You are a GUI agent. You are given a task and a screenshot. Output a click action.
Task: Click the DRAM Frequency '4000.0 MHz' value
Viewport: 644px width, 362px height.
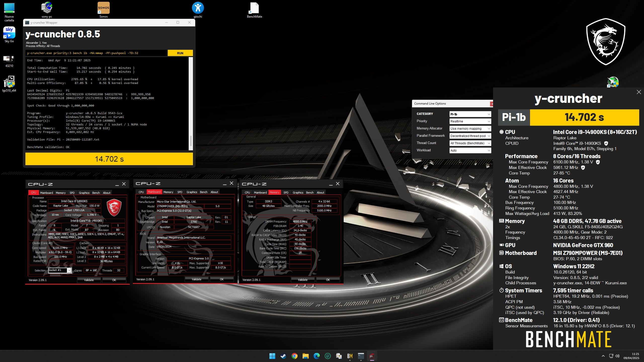tap(300, 221)
